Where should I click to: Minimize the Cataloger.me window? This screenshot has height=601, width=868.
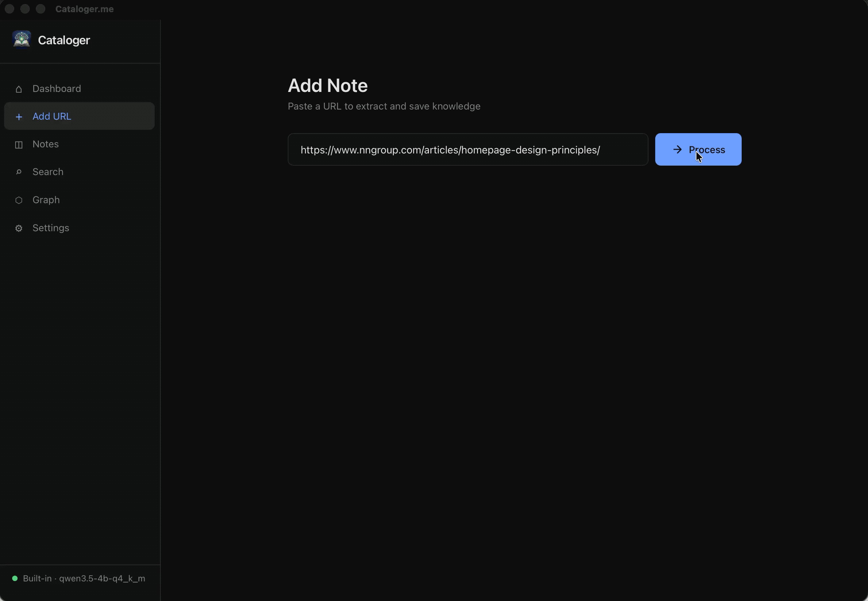25,9
